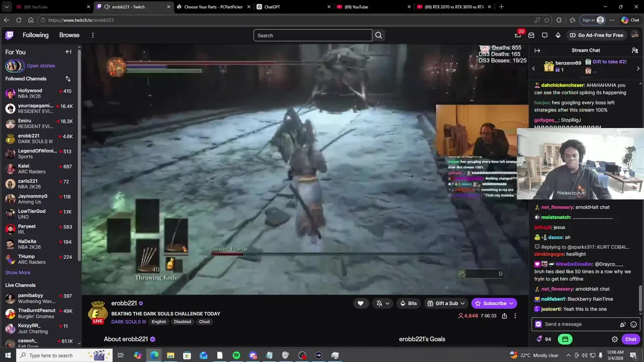Open notification options dropdown arrow

pyautogui.click(x=387, y=303)
